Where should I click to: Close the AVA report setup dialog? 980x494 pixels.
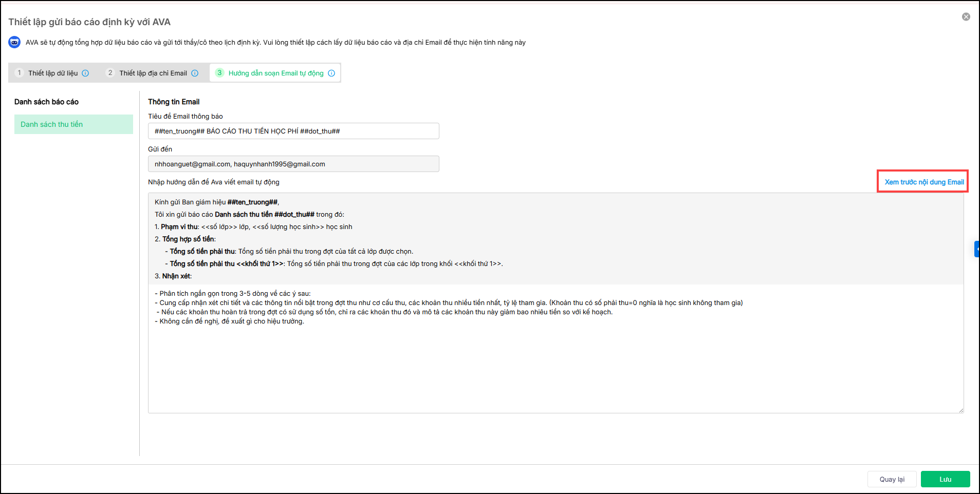966,17
